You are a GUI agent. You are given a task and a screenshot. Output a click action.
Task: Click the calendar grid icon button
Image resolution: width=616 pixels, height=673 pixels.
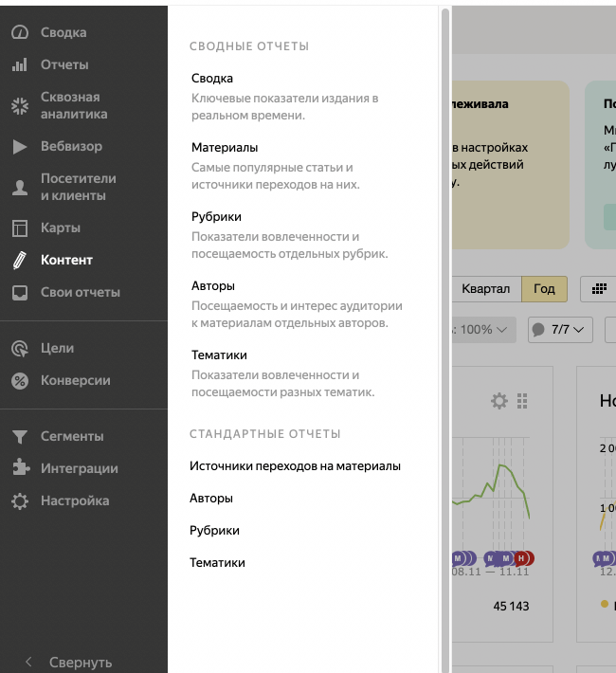tap(599, 289)
